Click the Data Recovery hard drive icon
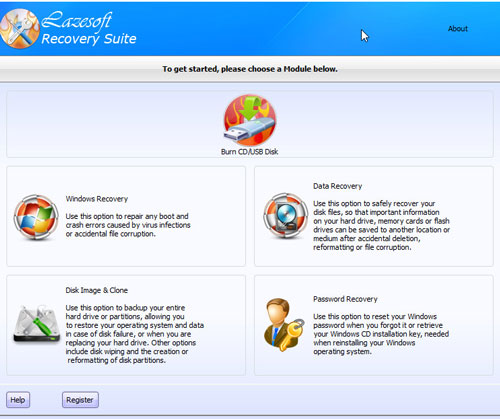This screenshot has width=500, height=419. 286,216
